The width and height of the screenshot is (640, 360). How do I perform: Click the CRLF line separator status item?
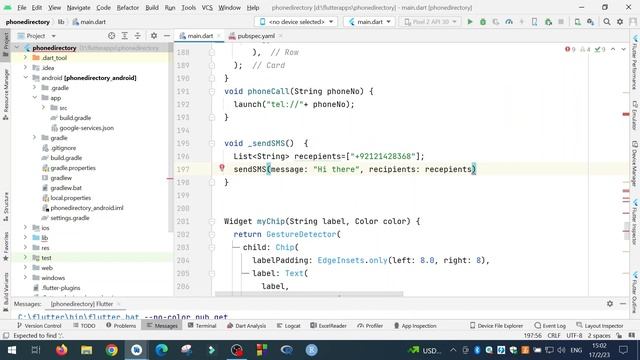pyautogui.click(x=554, y=336)
